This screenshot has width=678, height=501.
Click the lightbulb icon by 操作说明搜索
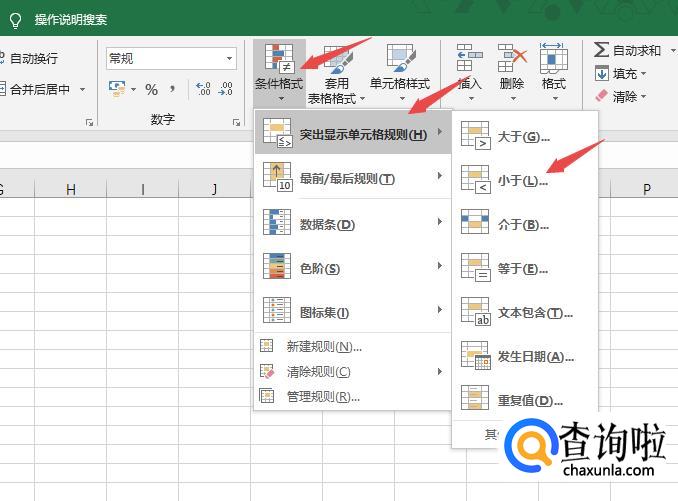point(16,20)
